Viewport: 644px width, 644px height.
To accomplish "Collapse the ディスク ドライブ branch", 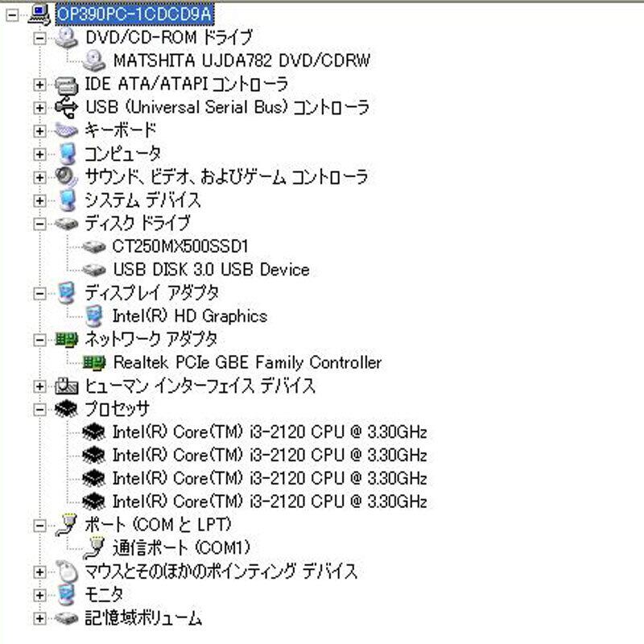I will pyautogui.click(x=39, y=224).
